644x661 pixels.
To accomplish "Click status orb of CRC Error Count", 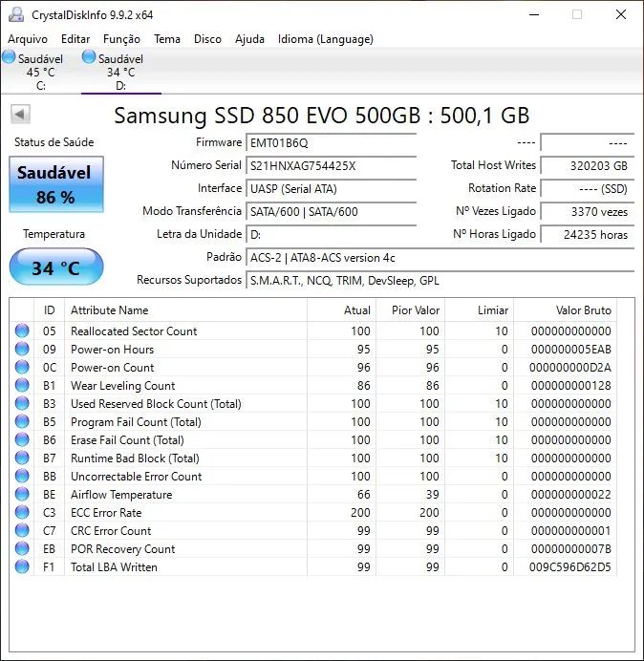I will [x=22, y=530].
